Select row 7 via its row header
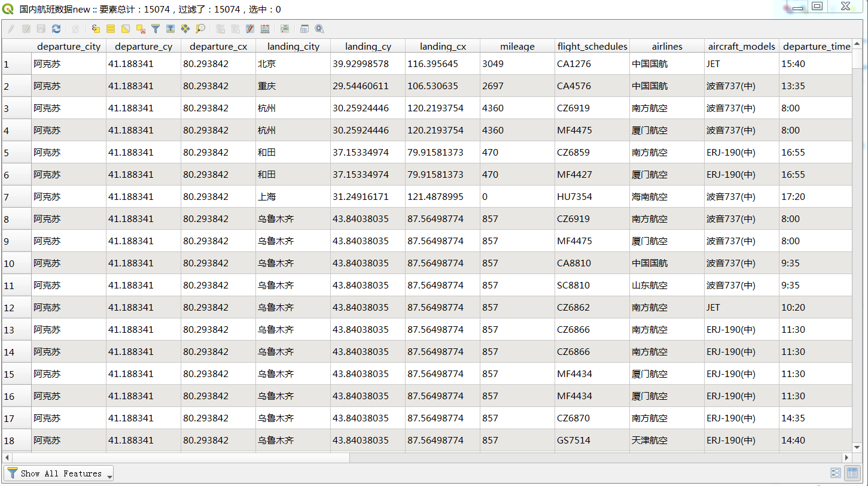 click(16, 197)
